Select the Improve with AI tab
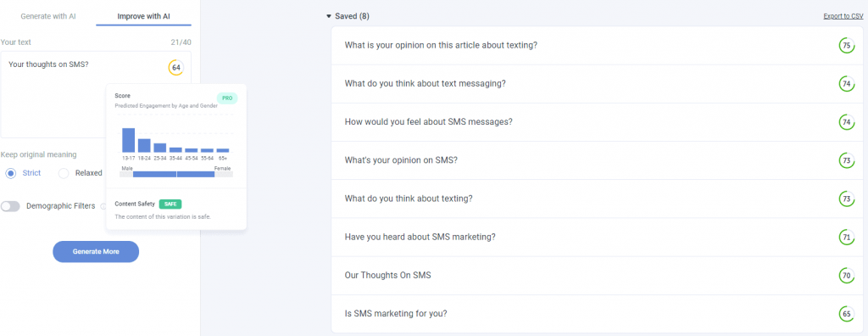The width and height of the screenshot is (868, 336). (143, 17)
